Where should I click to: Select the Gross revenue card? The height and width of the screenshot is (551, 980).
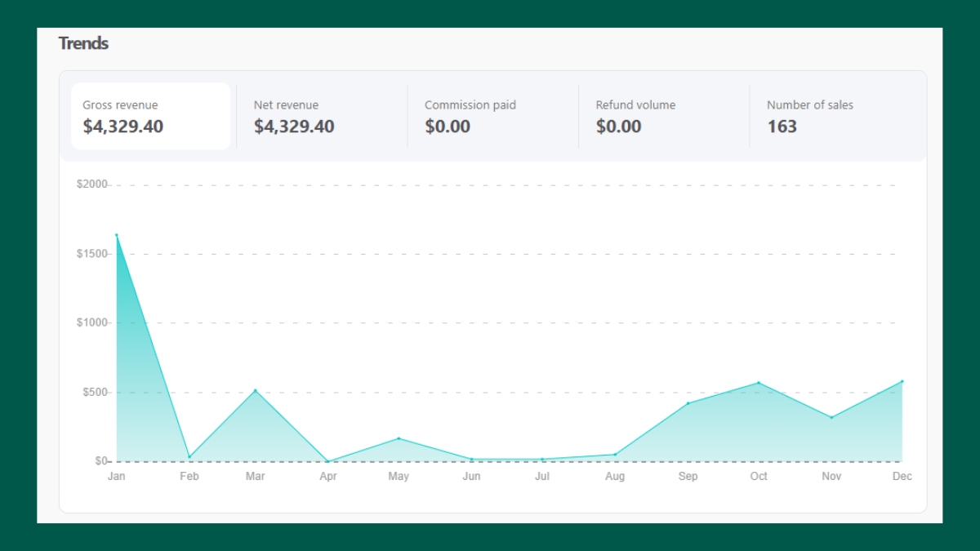(151, 116)
